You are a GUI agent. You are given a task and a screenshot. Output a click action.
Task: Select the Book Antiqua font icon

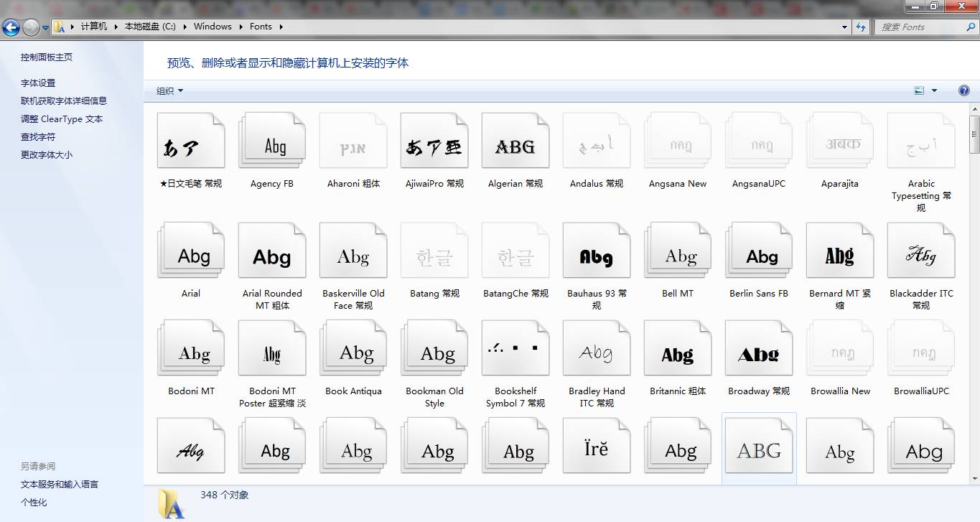pyautogui.click(x=353, y=348)
